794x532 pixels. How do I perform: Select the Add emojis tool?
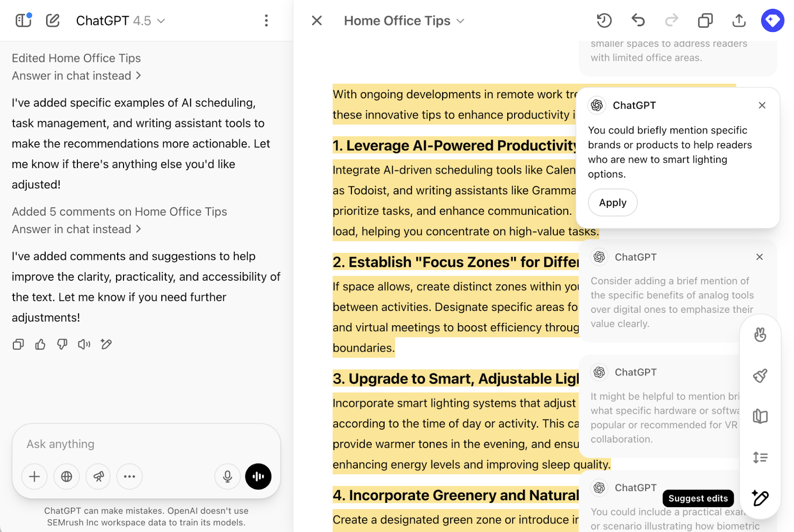(759, 334)
